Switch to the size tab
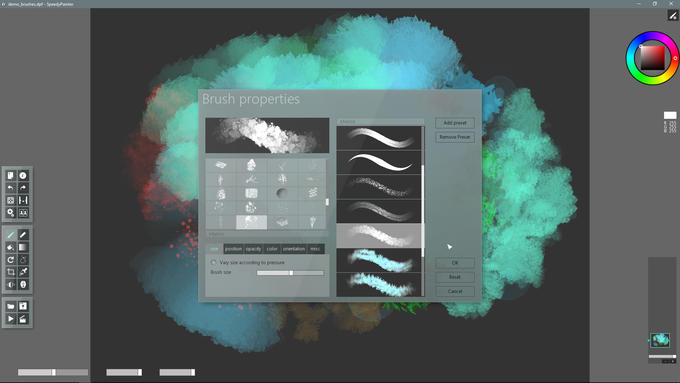680x383 pixels. pyautogui.click(x=214, y=249)
